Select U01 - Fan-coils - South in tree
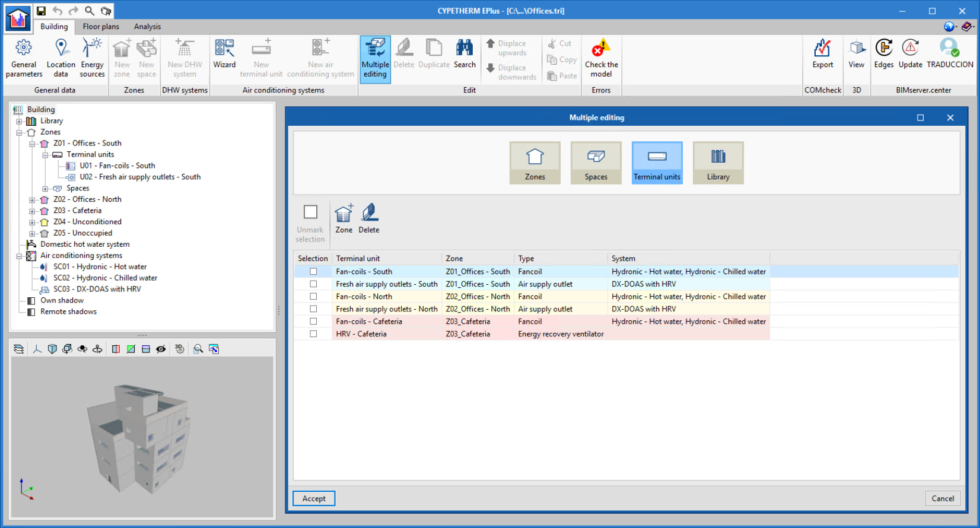The image size is (980, 528). point(117,166)
